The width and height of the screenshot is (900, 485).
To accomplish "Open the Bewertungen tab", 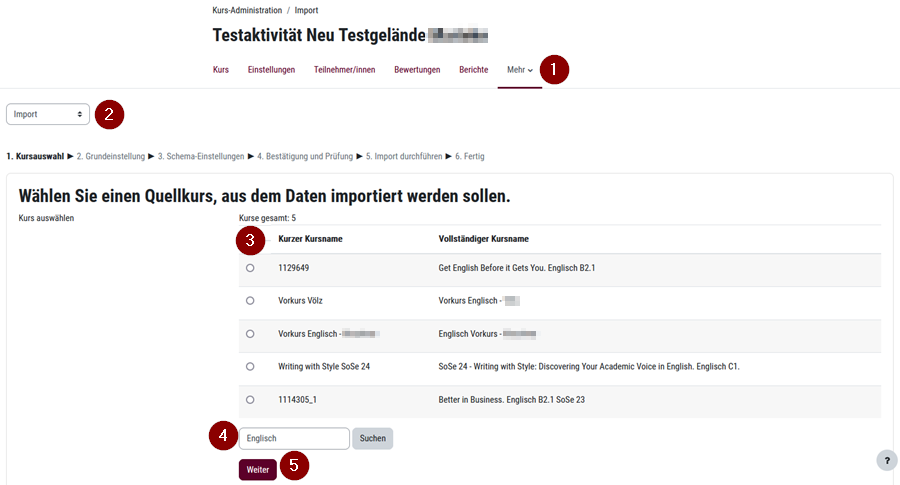I will pyautogui.click(x=417, y=70).
